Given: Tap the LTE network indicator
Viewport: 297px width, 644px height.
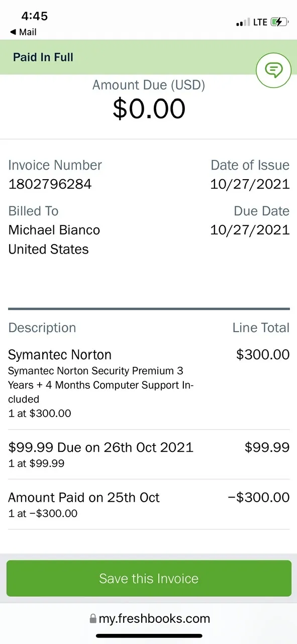Looking at the screenshot, I should pos(260,22).
